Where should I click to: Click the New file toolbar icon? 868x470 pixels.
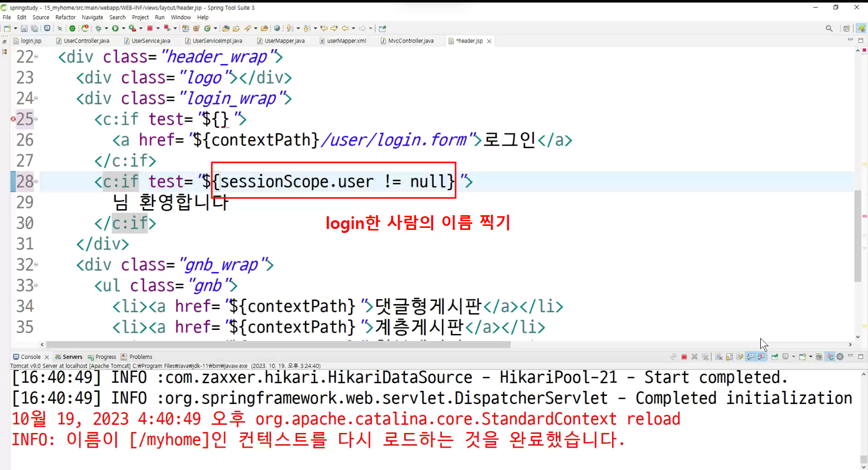(7, 28)
